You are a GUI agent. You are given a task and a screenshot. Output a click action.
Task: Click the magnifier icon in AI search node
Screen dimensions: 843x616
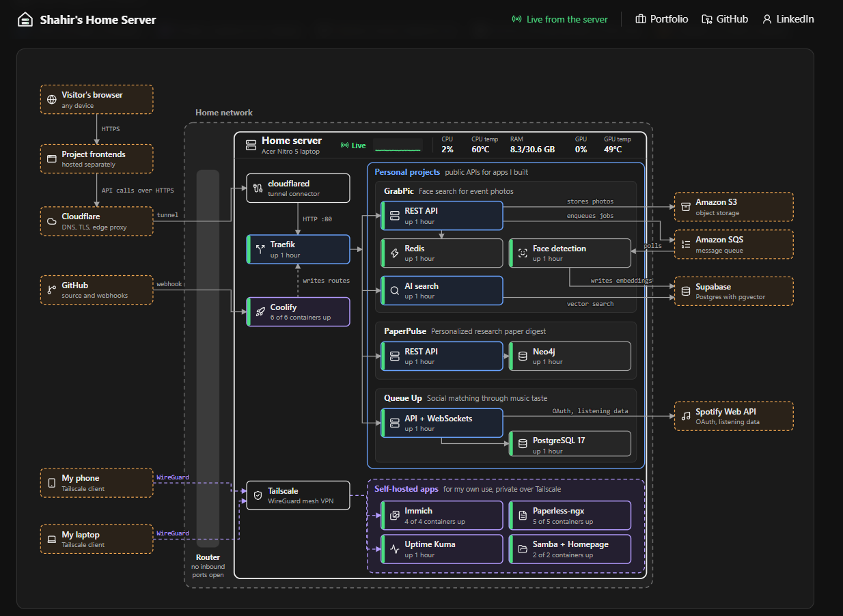pos(394,291)
